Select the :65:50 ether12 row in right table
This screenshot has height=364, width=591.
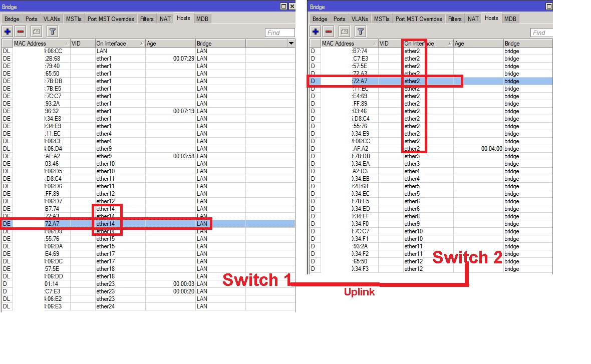(431, 261)
